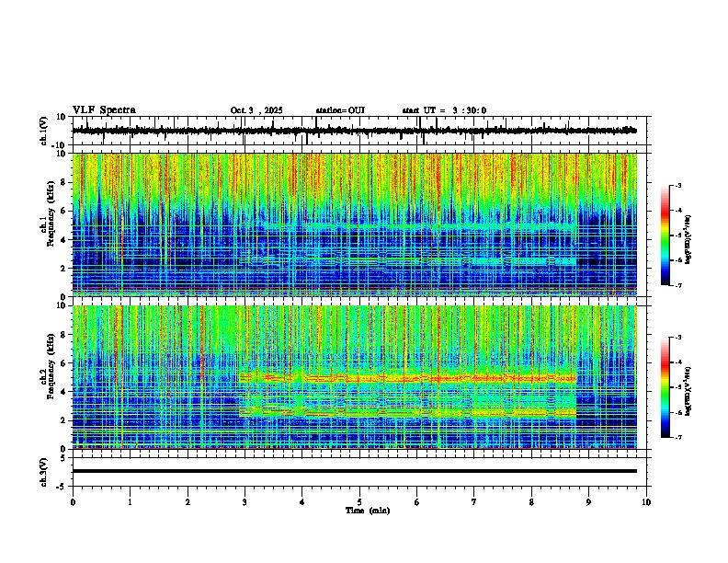Click tick label "5" on the time axis
The height and width of the screenshot is (563, 728).
[x=359, y=502]
